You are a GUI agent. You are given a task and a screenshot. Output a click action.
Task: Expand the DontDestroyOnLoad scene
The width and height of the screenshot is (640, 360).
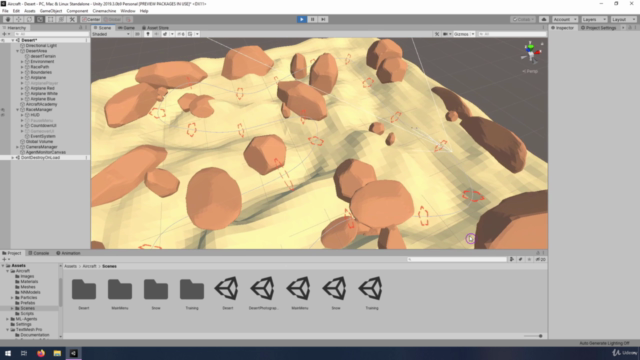pos(13,157)
